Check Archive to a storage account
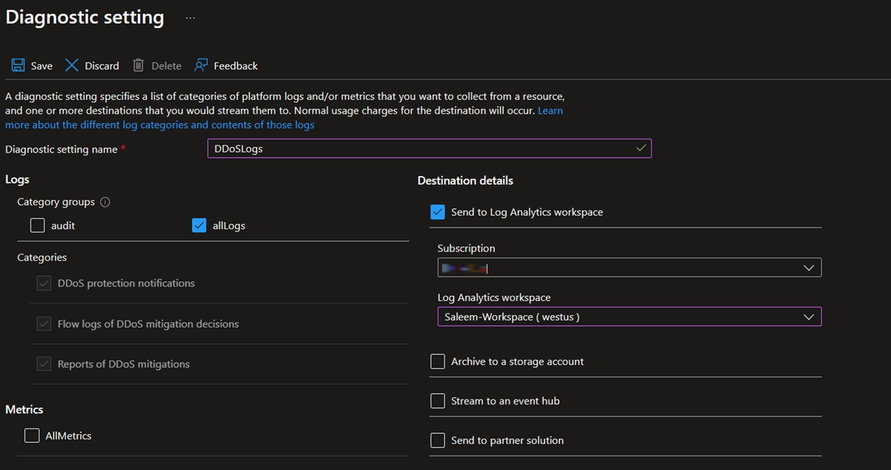The height and width of the screenshot is (470, 891). point(437,361)
